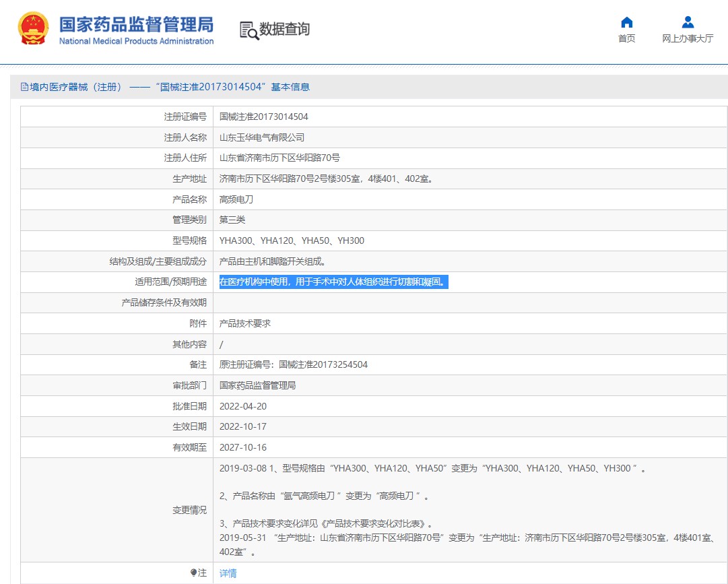Open the 详情 link in the 注 row
The width and height of the screenshot is (728, 584).
point(228,573)
